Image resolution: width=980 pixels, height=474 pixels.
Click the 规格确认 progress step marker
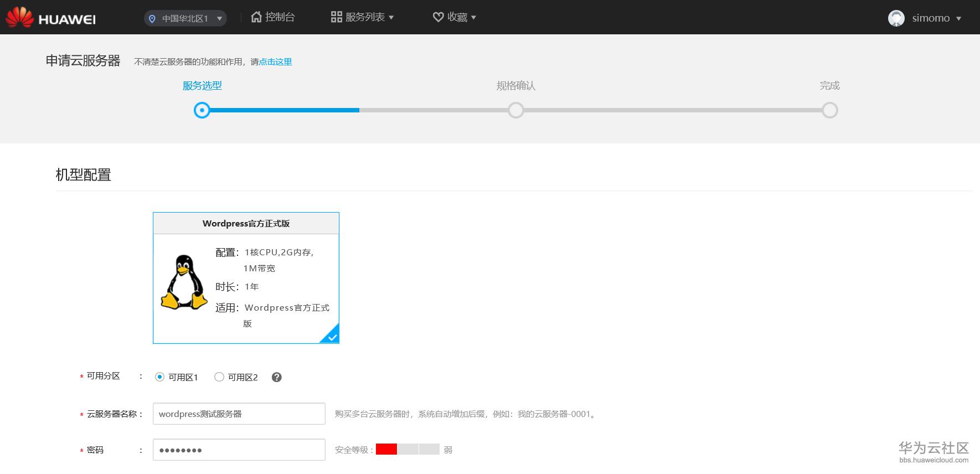(x=516, y=110)
